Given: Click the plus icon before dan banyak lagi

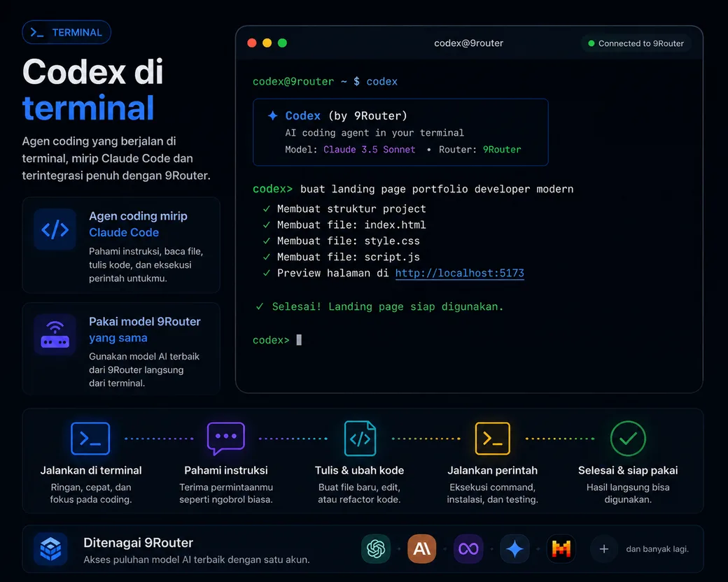Looking at the screenshot, I should pos(603,549).
